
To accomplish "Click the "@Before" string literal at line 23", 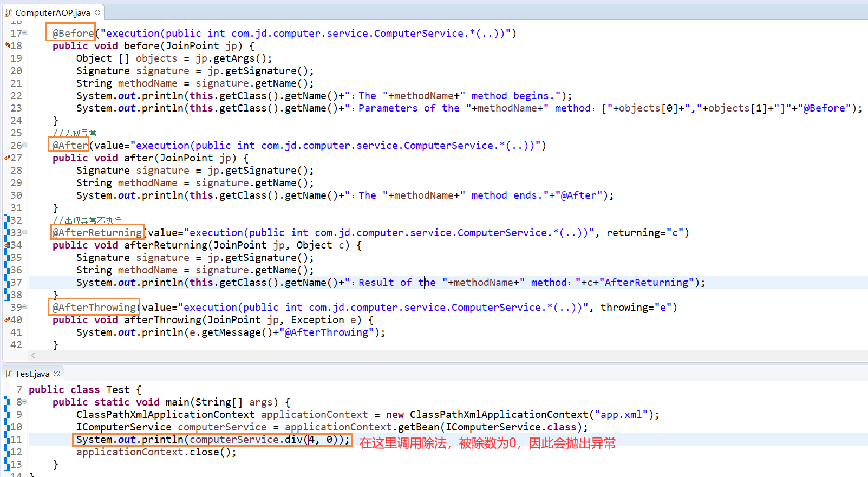I will click(x=824, y=108).
